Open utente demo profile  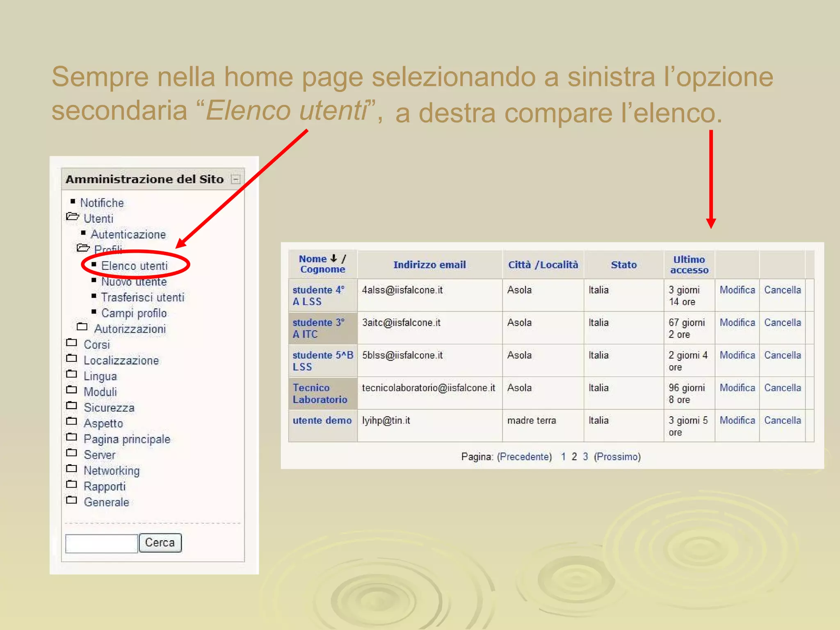(322, 421)
